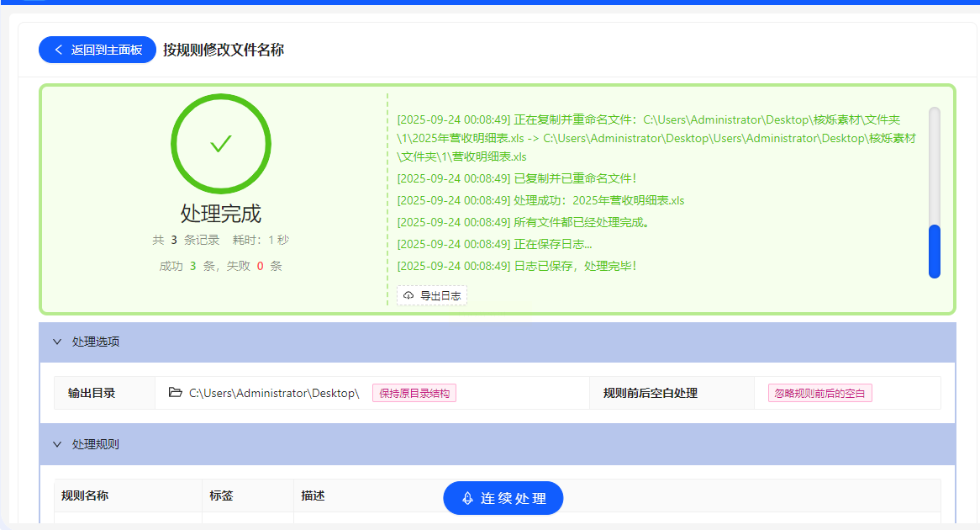The height and width of the screenshot is (530, 980).
Task: Click the 规则前后空白处理 label
Action: coord(651,393)
